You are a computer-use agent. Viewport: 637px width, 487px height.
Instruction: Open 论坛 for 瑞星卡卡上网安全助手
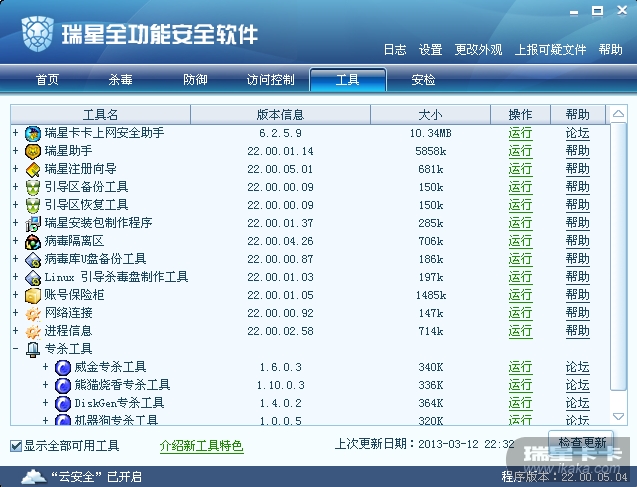[x=578, y=133]
